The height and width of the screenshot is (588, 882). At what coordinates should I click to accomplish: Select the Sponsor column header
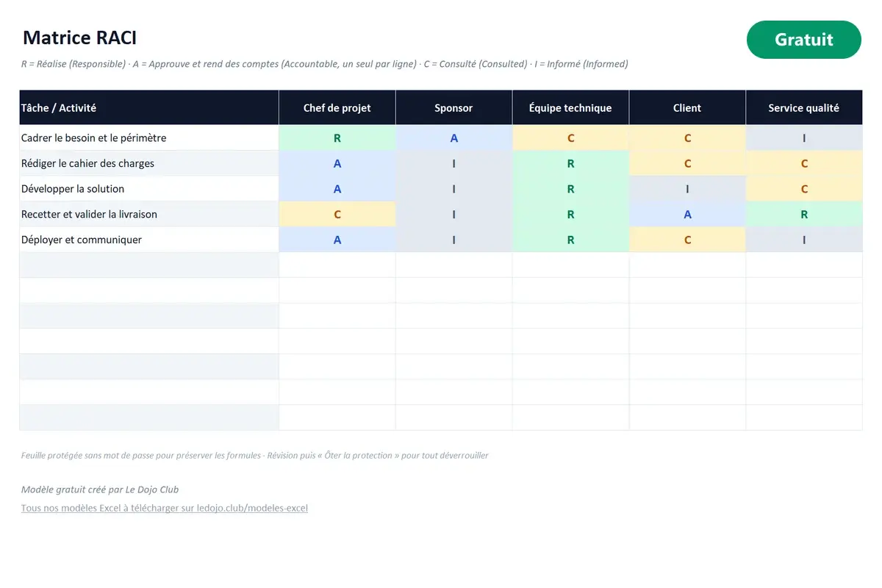[x=453, y=107]
